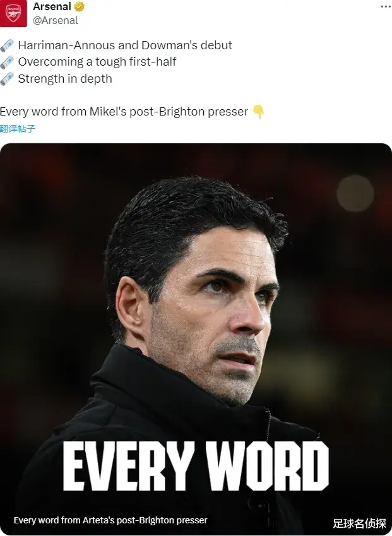Open the @Arsenal handle link

pyautogui.click(x=56, y=20)
